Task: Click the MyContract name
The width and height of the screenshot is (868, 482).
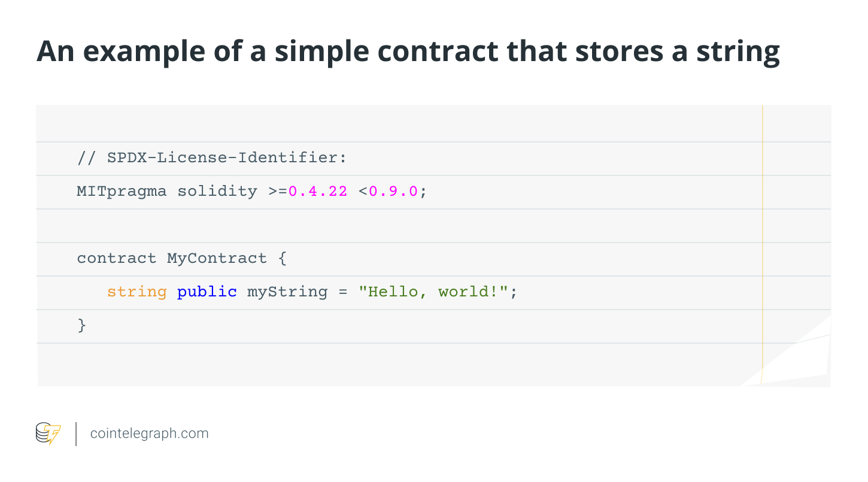Action: [217, 259]
